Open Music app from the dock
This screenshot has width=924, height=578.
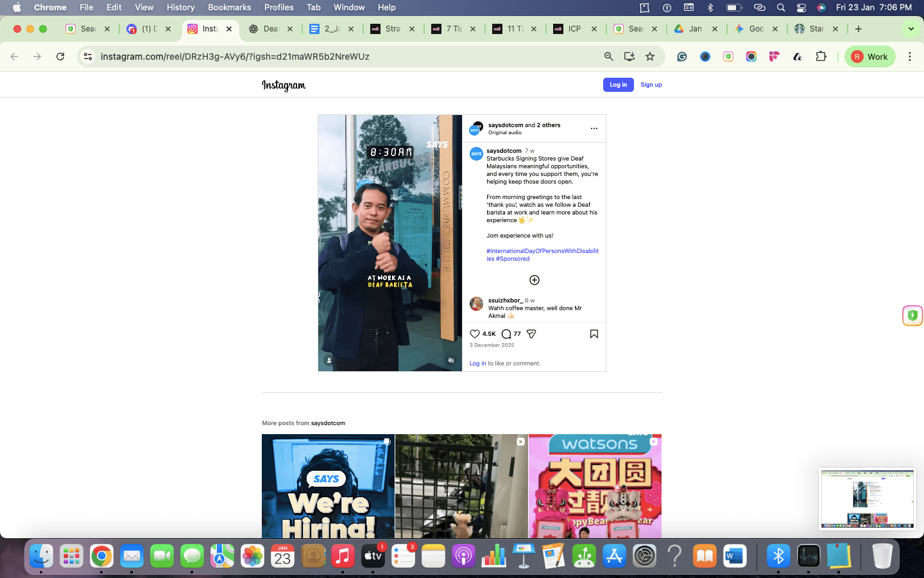343,556
